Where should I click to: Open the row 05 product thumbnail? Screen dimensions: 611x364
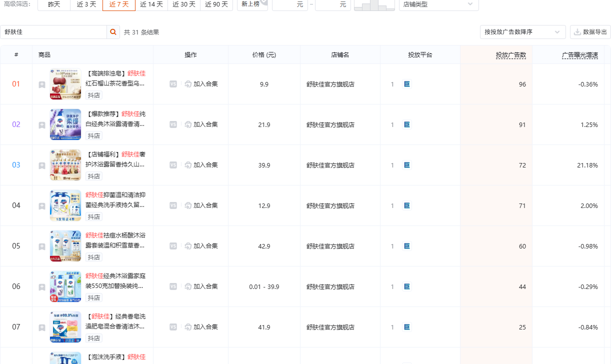pyautogui.click(x=65, y=246)
